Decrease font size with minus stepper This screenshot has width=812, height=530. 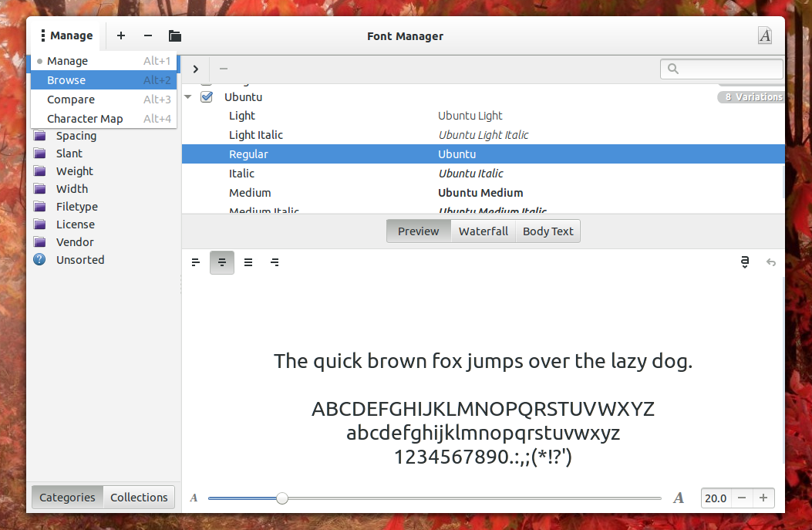[x=742, y=498]
